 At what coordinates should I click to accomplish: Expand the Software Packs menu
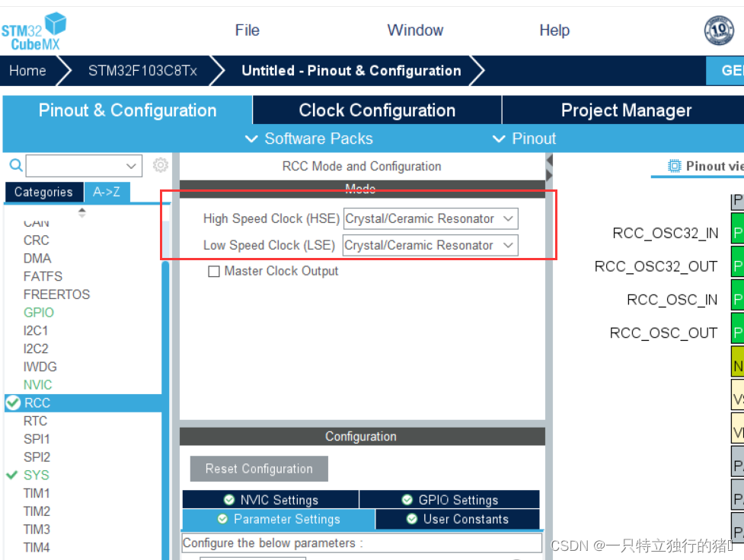pyautogui.click(x=309, y=138)
